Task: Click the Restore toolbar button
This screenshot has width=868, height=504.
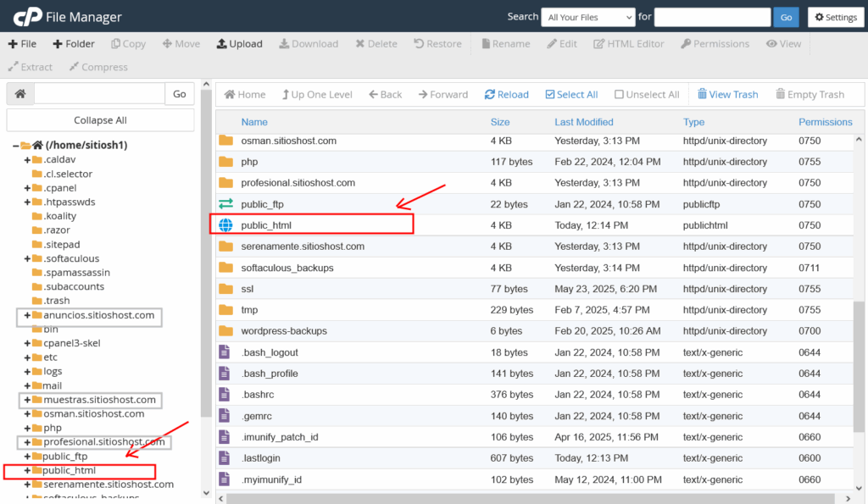Action: point(437,44)
